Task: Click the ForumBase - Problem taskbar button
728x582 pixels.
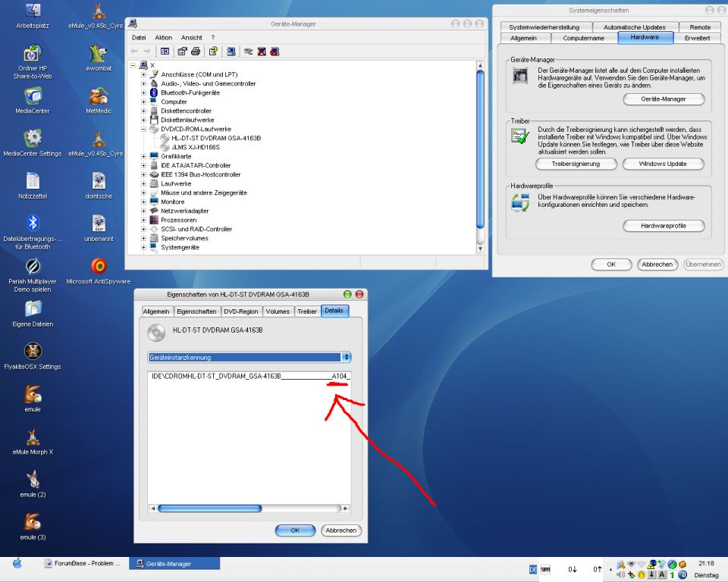Action: pyautogui.click(x=83, y=564)
